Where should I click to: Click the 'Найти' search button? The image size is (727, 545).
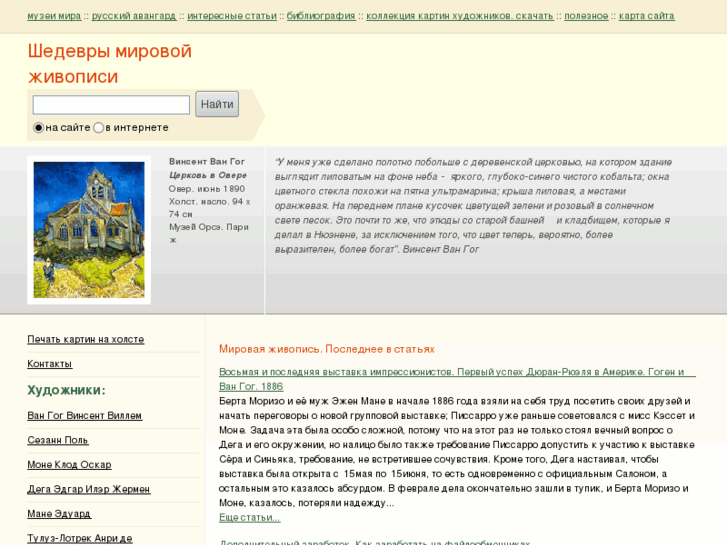tap(217, 104)
